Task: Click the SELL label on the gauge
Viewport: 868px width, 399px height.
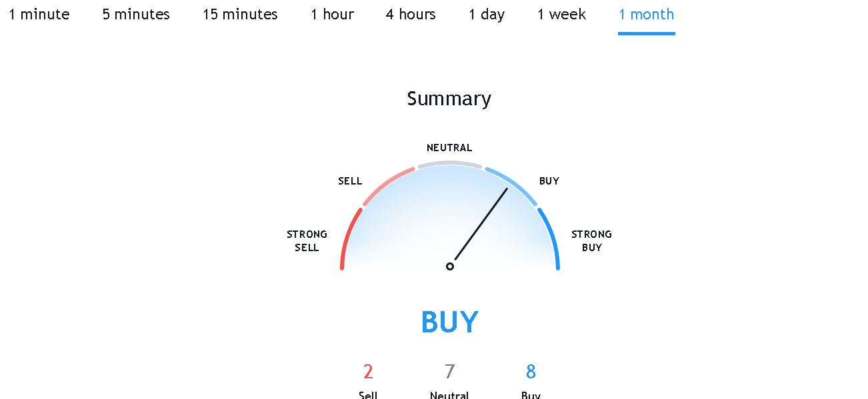Action: (x=350, y=181)
